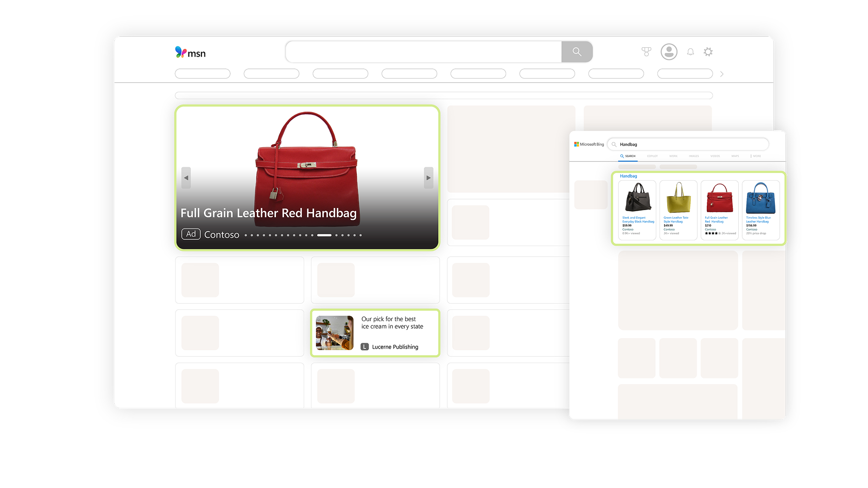Open ice cream article by Lucerne Publishing
Screen dimensions: 868x488
coord(375,333)
